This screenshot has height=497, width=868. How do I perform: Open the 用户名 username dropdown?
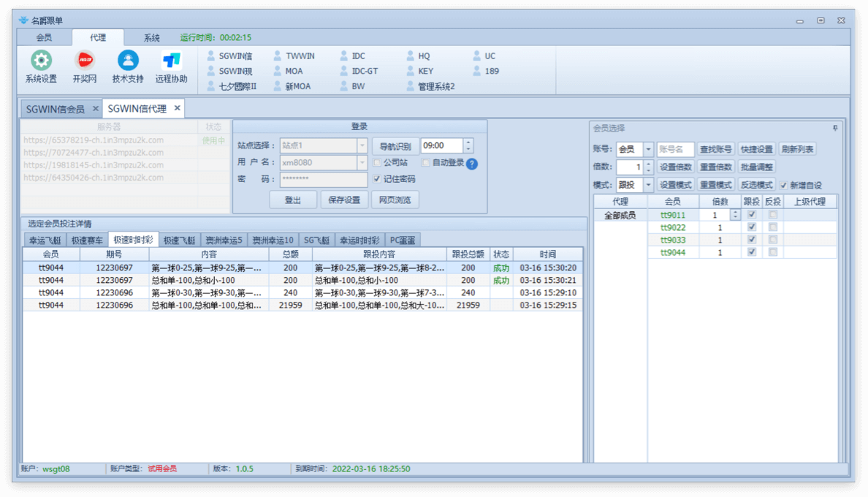[362, 163]
